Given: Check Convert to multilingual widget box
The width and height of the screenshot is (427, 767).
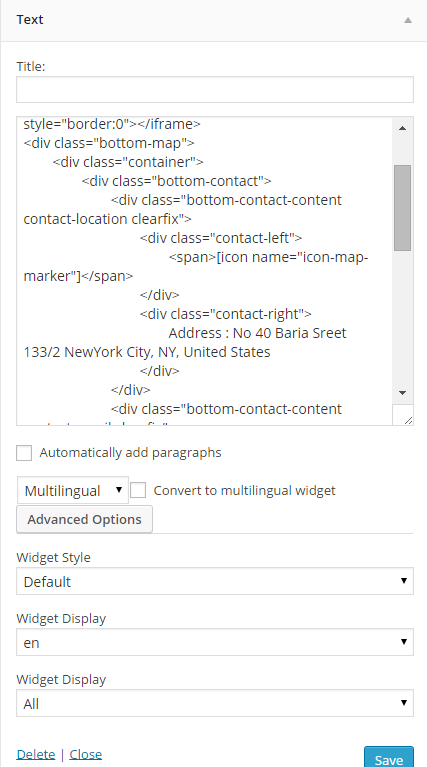Looking at the screenshot, I should (x=138, y=490).
